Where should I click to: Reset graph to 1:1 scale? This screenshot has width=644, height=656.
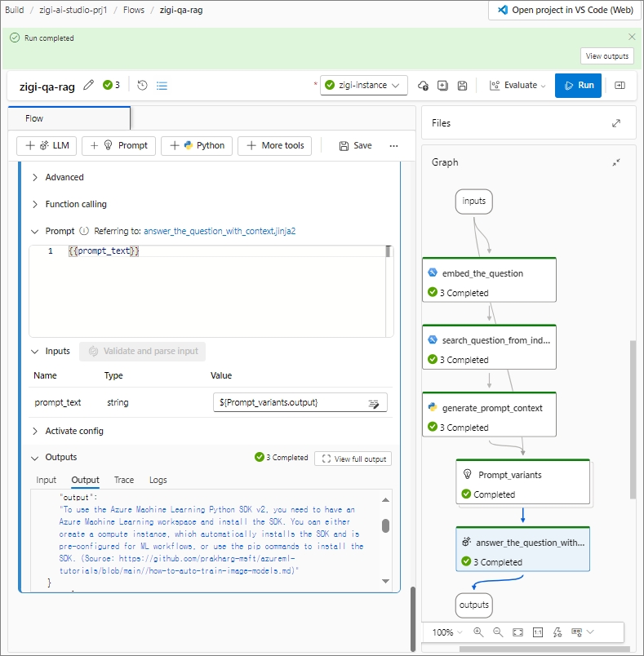(538, 632)
